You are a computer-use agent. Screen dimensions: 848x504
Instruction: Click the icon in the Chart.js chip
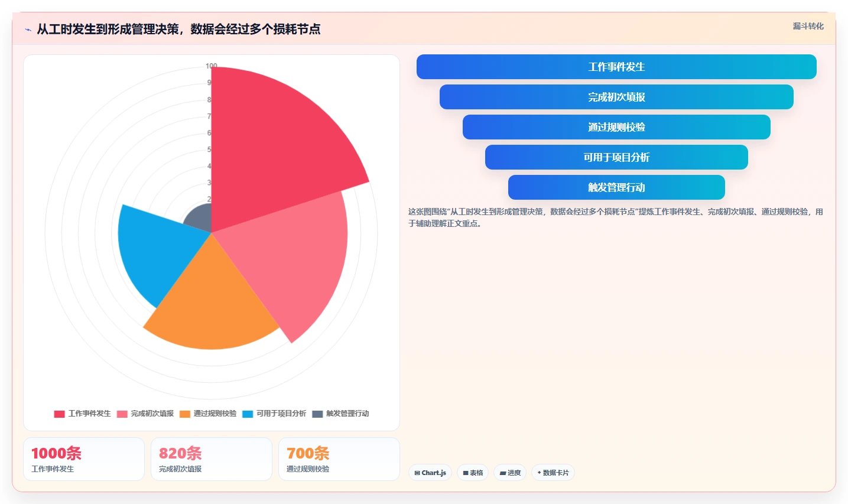pyautogui.click(x=417, y=473)
